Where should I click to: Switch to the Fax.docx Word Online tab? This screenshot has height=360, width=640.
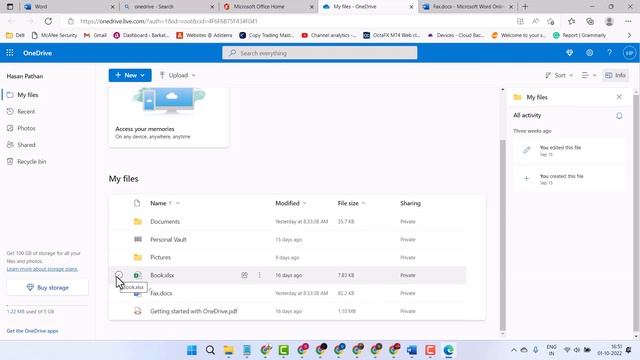click(468, 7)
